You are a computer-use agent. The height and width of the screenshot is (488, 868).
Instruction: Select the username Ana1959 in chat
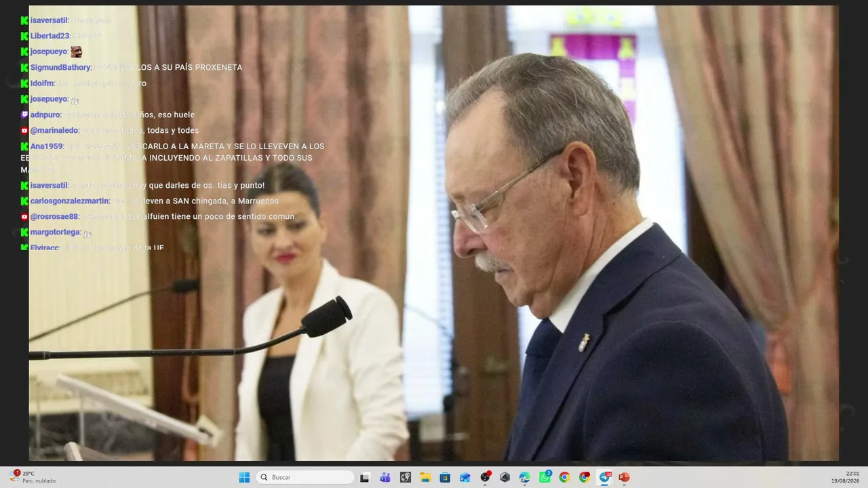tap(47, 146)
